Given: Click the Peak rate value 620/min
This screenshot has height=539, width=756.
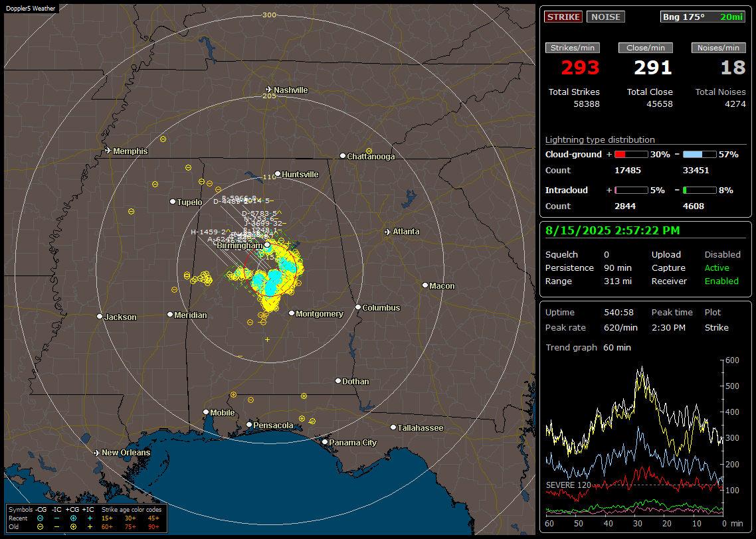Looking at the screenshot, I should coord(620,327).
